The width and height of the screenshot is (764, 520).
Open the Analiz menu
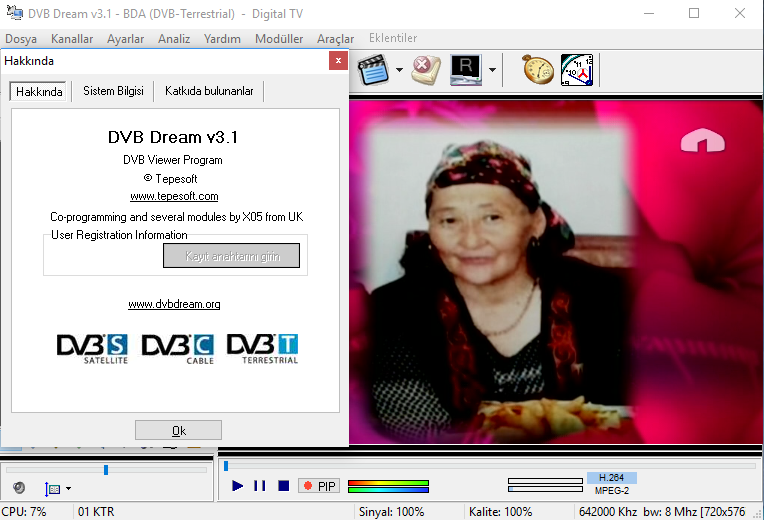point(174,39)
